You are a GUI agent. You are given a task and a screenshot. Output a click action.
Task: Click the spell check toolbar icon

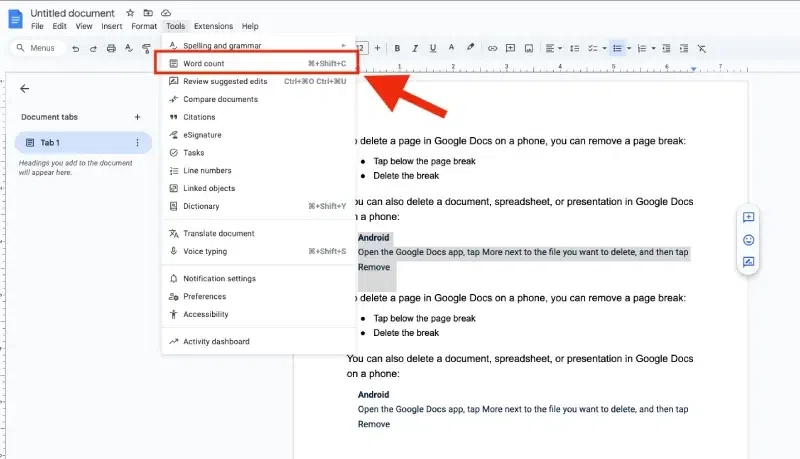[x=129, y=48]
